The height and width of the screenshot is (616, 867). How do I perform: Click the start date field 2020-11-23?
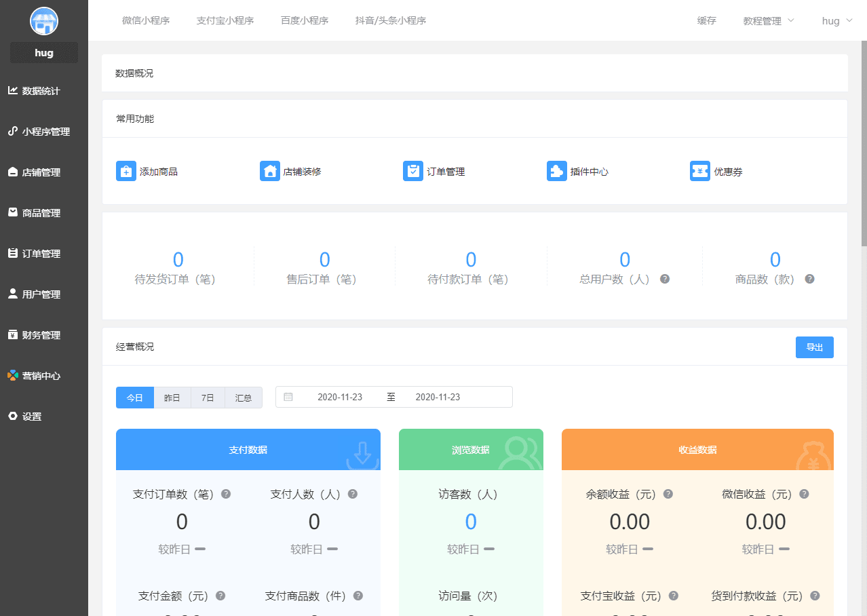coord(340,397)
